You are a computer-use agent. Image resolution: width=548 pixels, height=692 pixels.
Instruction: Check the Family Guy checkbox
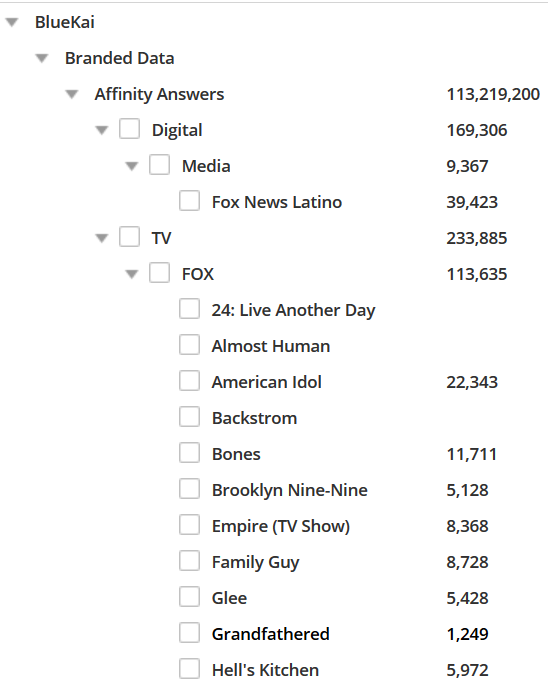pyautogui.click(x=189, y=561)
